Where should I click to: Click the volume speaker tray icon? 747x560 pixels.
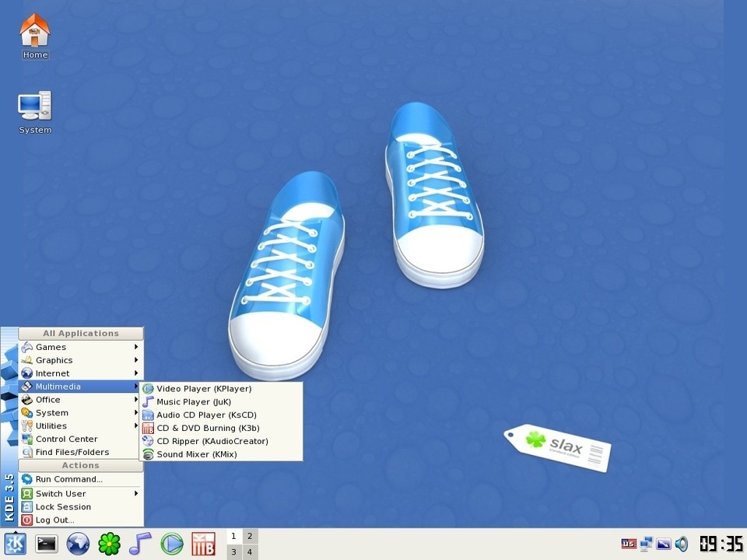[x=682, y=544]
